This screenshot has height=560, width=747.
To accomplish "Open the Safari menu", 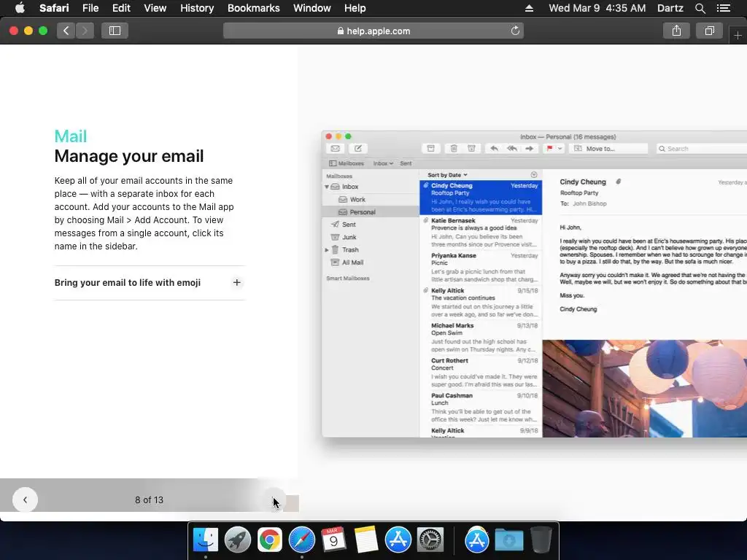I will (x=54, y=8).
